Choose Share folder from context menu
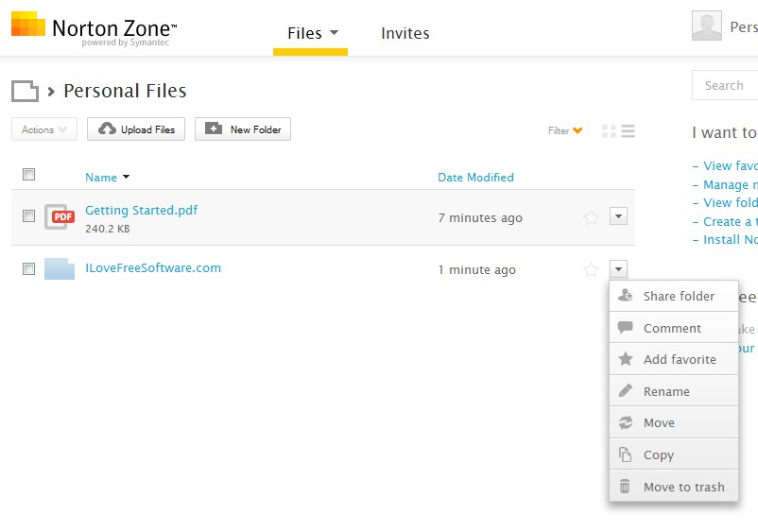The image size is (758, 532). 678,296
